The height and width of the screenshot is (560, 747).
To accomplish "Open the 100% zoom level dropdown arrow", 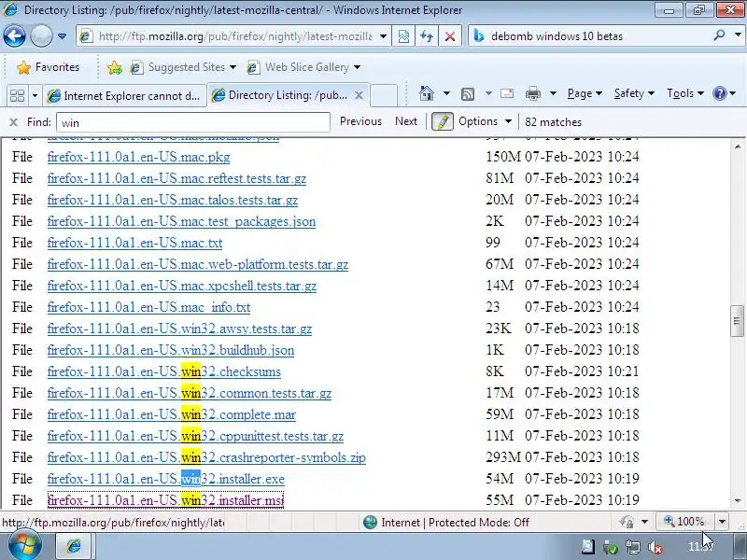I will click(x=722, y=522).
